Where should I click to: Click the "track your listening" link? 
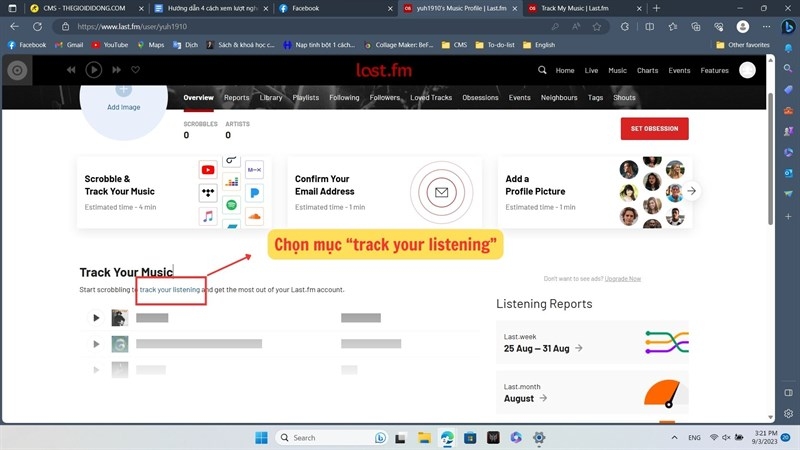170,290
